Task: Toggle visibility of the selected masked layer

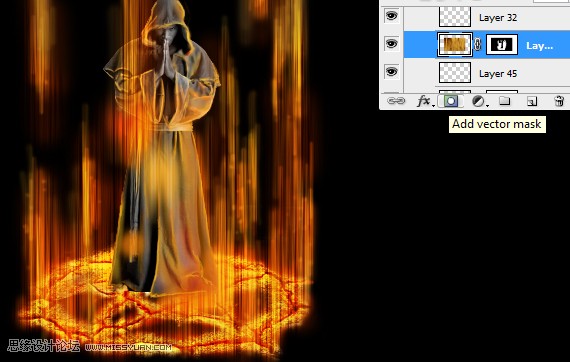Action: (x=392, y=44)
